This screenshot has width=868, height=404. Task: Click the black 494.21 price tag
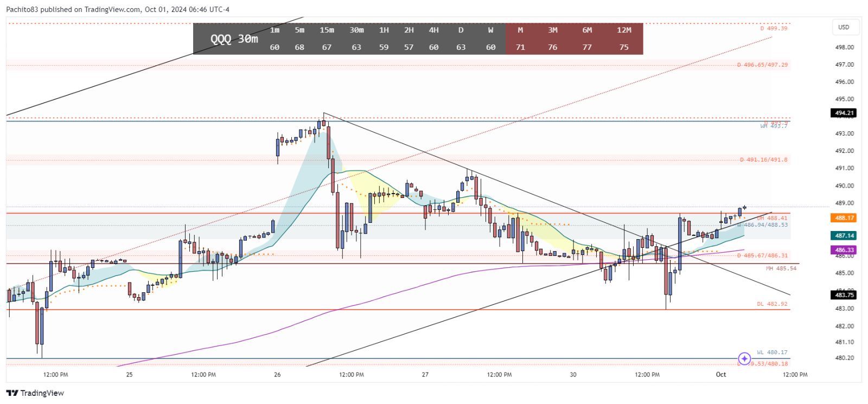tap(844, 113)
